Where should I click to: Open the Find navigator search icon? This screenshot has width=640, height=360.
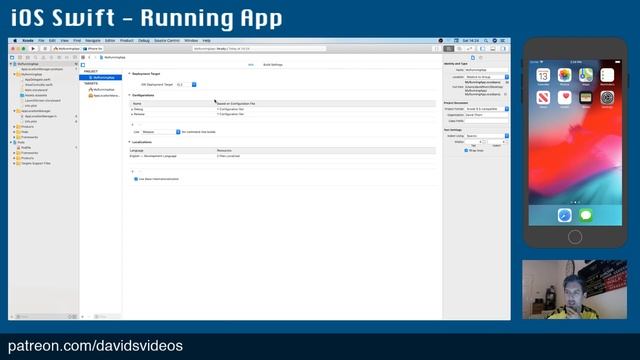pos(36,58)
